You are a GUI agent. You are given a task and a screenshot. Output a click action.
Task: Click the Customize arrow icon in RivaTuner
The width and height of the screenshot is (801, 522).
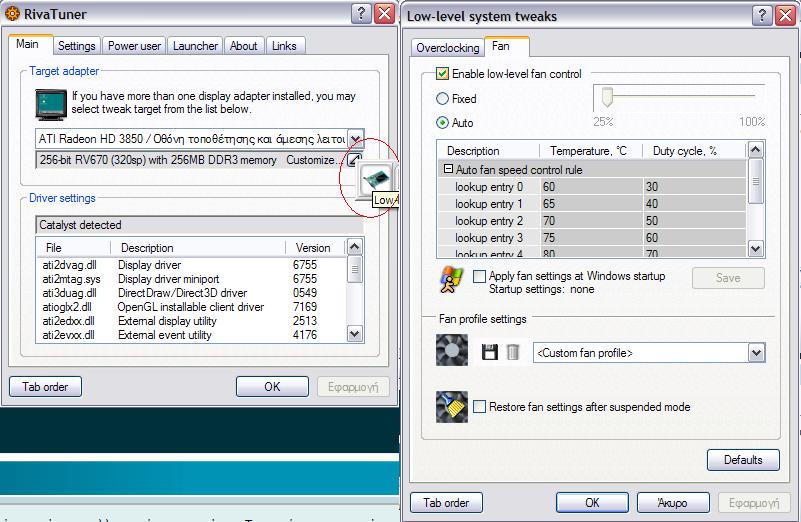point(354,159)
